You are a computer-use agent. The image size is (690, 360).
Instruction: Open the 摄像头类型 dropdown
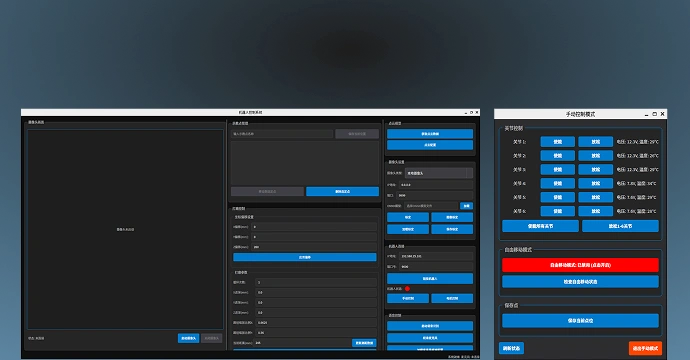[x=439, y=173]
